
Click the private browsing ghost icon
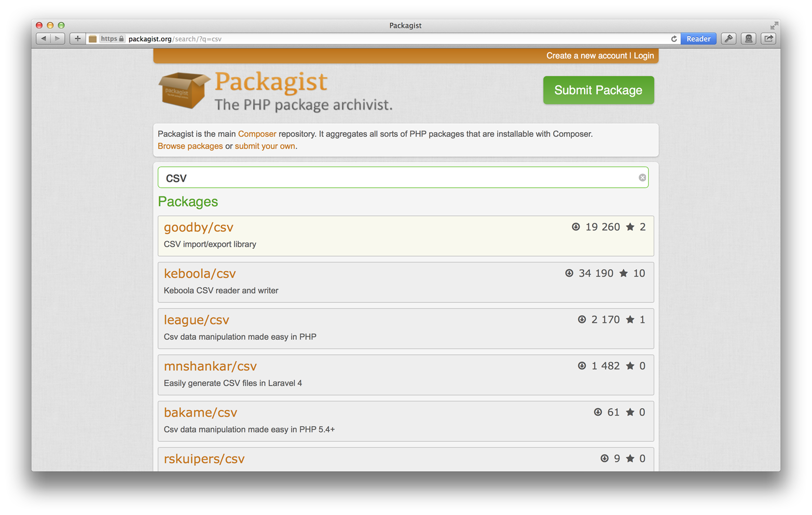748,38
